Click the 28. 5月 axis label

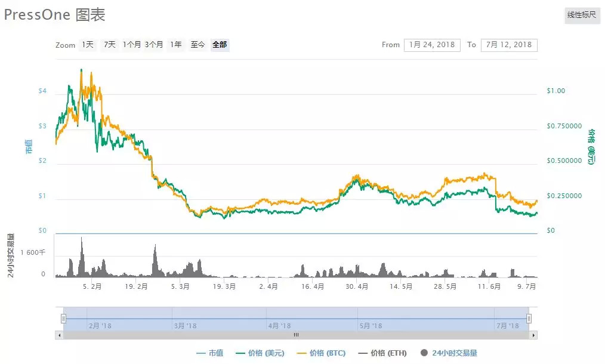[445, 286]
